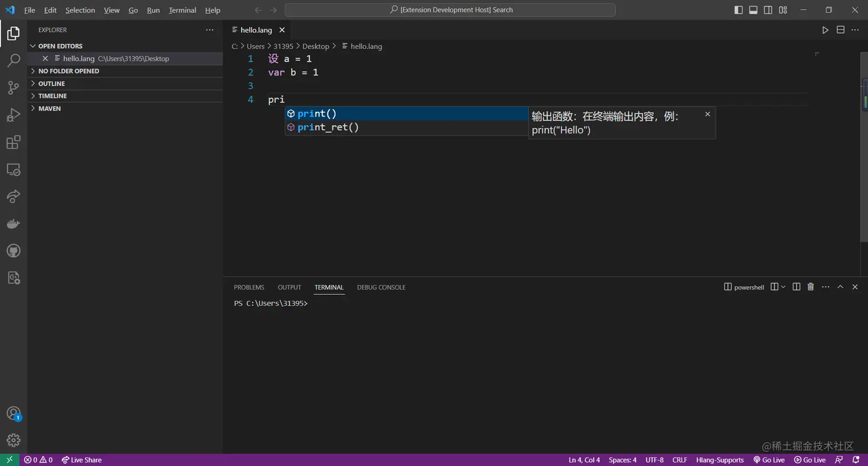Open the Docker view

(x=13, y=224)
